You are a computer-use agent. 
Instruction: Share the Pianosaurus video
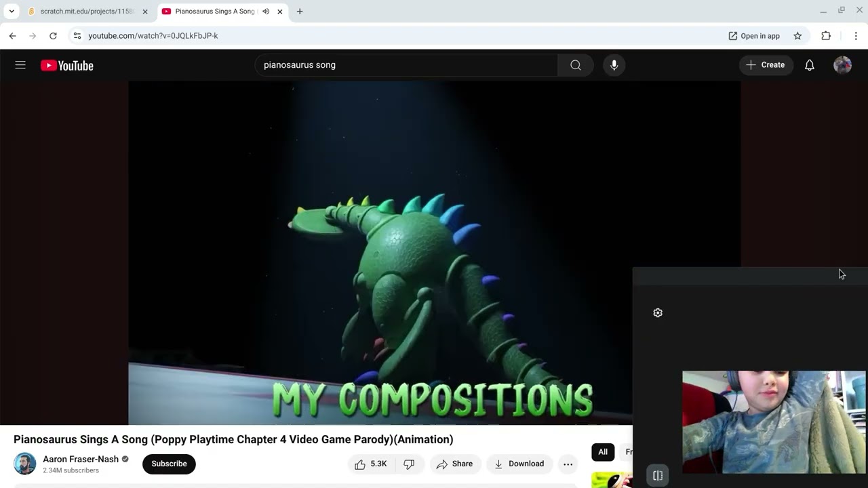tap(454, 464)
